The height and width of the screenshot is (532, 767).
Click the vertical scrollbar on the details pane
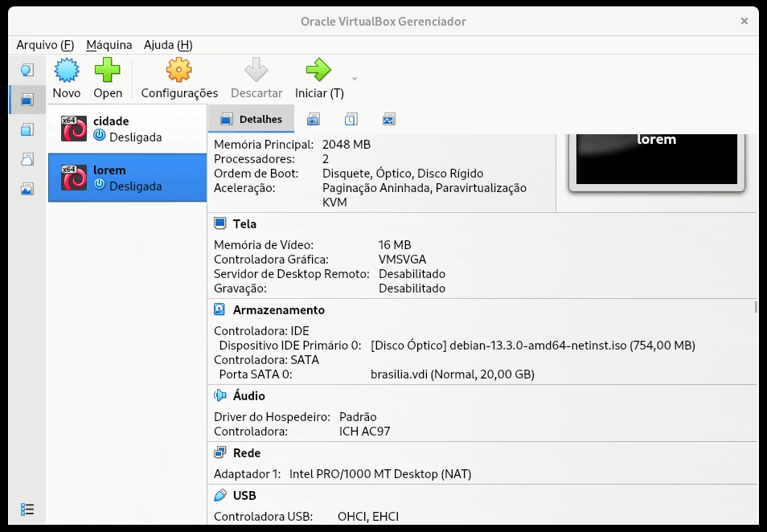point(757,305)
